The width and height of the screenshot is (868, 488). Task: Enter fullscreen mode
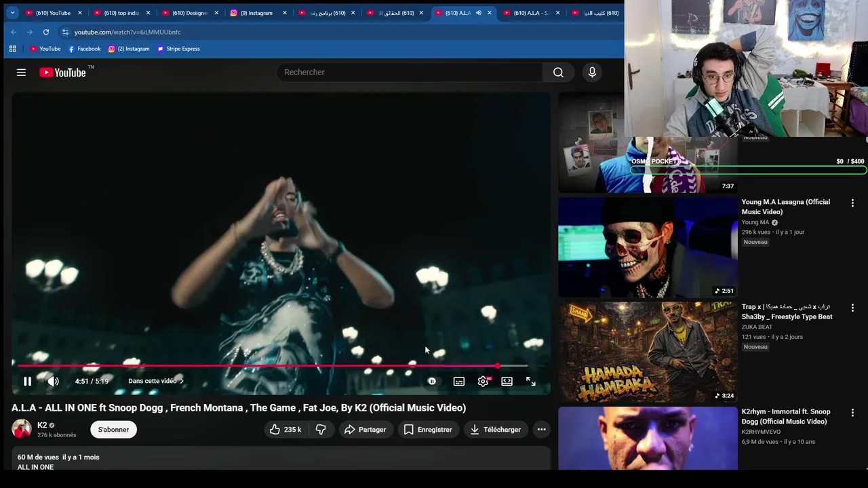(x=531, y=382)
